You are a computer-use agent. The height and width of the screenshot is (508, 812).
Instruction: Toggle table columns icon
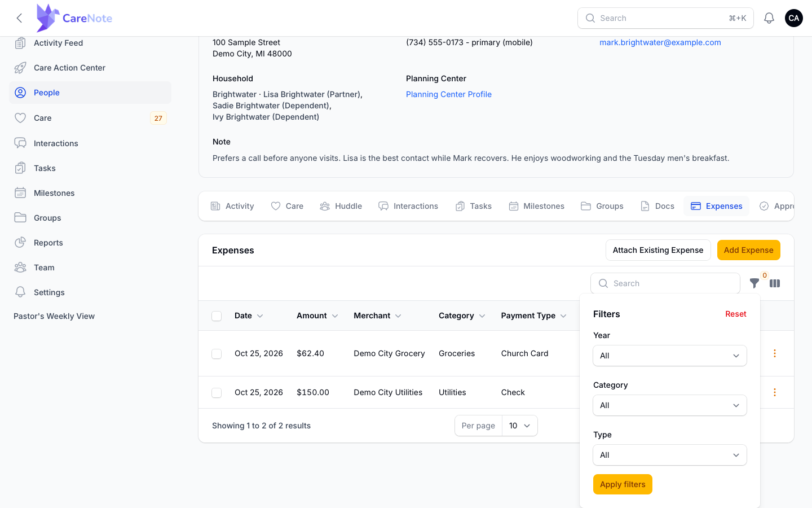click(775, 283)
